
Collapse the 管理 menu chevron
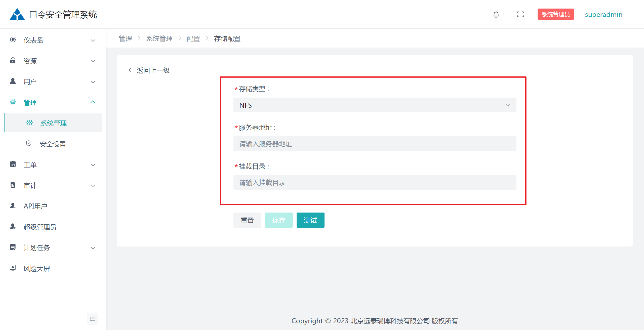pos(93,102)
